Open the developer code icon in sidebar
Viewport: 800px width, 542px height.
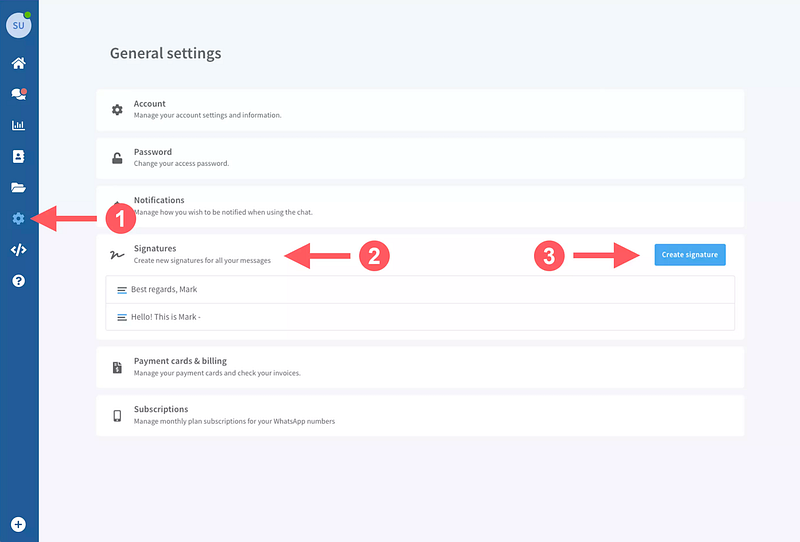[x=18, y=249]
